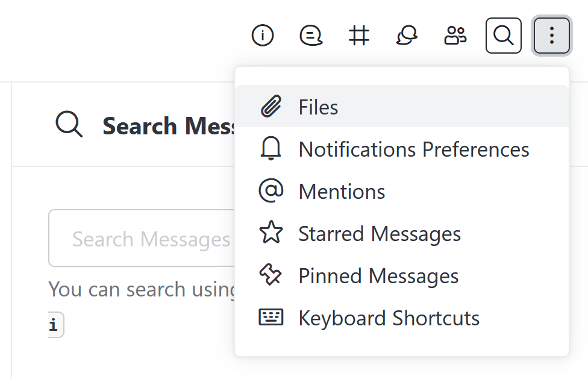
Task: Click the @ symbol icon for Mentions
Action: click(271, 191)
